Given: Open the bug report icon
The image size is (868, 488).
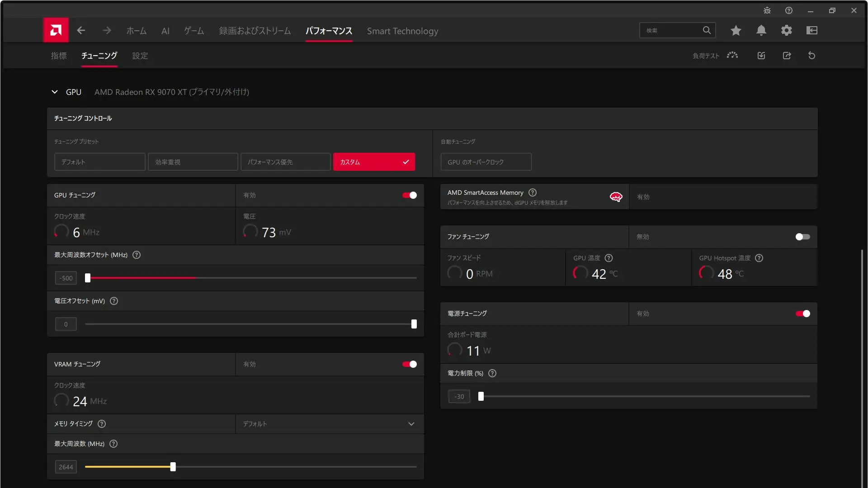Looking at the screenshot, I should point(767,10).
